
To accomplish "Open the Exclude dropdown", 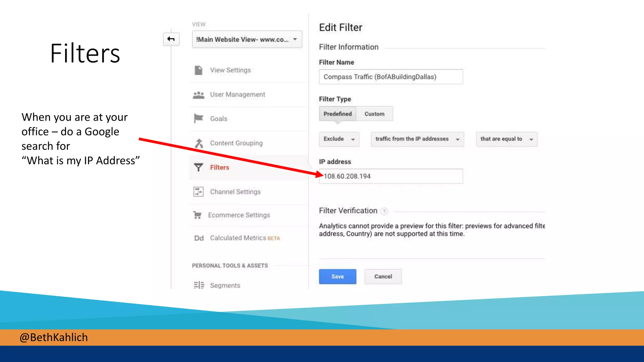I will (339, 139).
